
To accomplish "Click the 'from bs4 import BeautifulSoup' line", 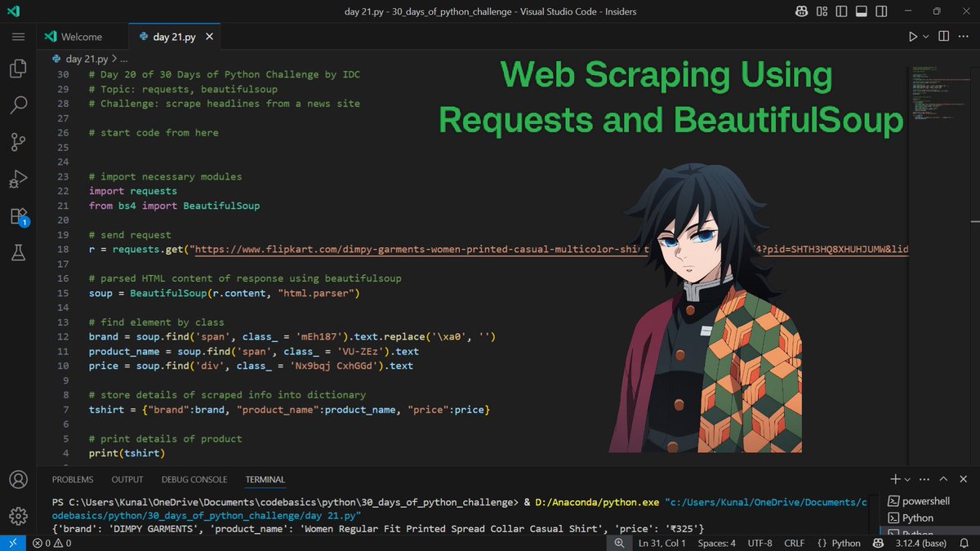I will pyautogui.click(x=174, y=206).
